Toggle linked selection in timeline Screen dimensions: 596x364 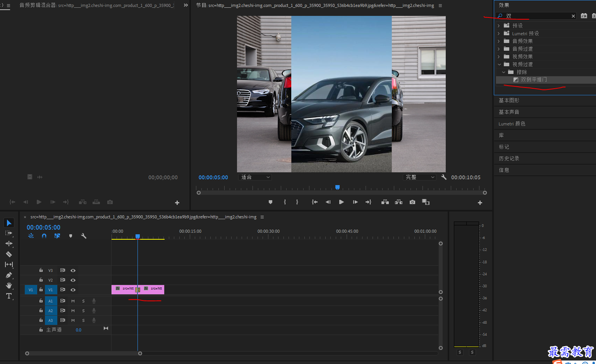tap(57, 236)
